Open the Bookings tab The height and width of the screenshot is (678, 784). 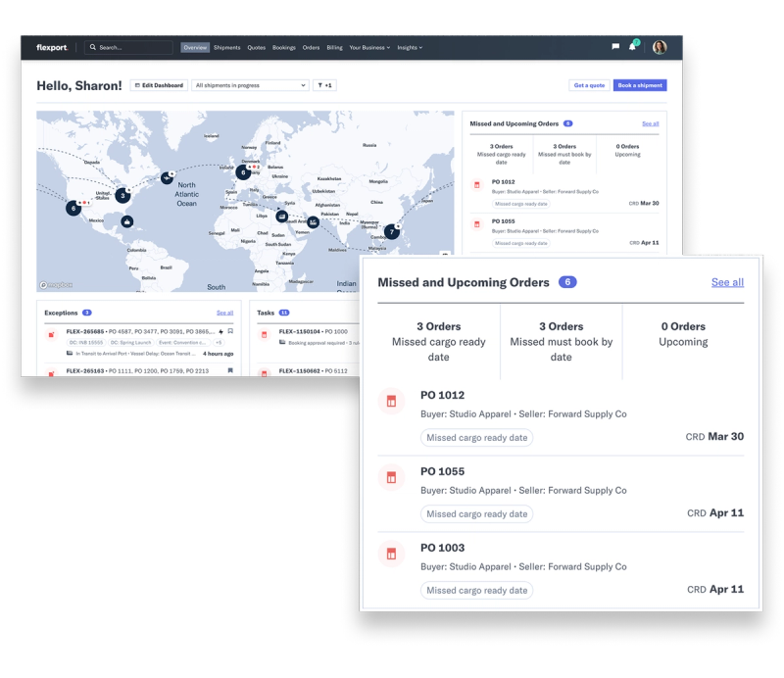(284, 47)
